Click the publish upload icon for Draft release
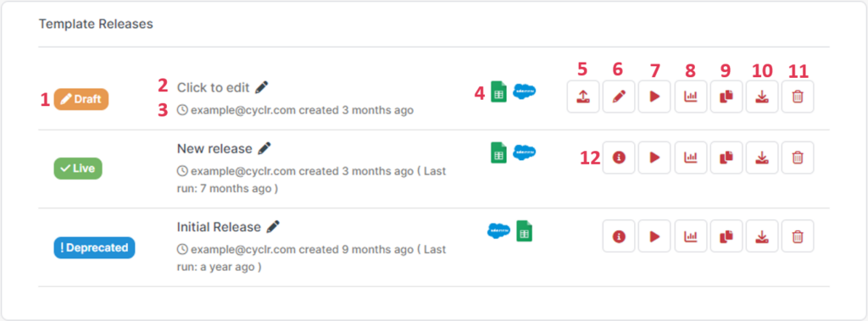 (583, 97)
